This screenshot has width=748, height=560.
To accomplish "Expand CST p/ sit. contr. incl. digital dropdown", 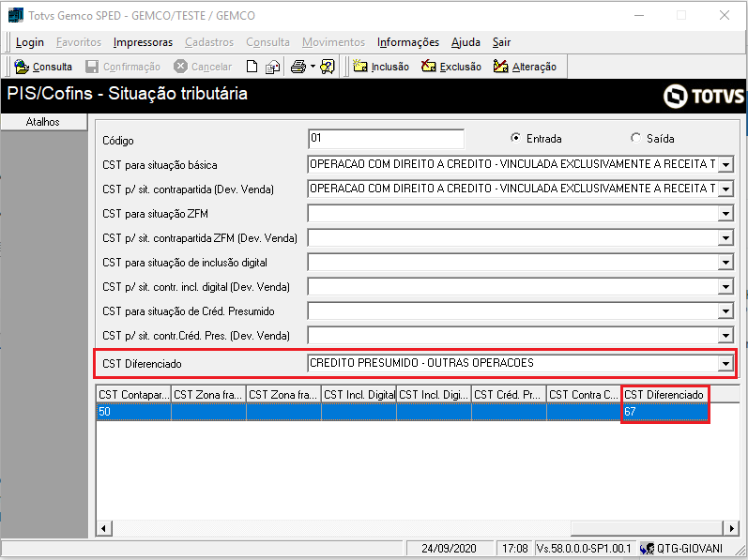I will click(725, 286).
